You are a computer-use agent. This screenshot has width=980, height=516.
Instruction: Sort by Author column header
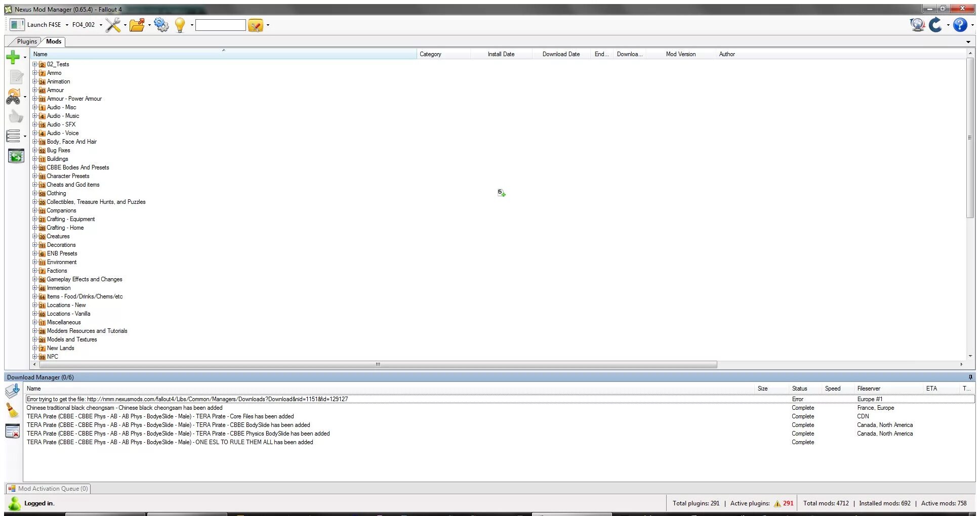coord(727,54)
